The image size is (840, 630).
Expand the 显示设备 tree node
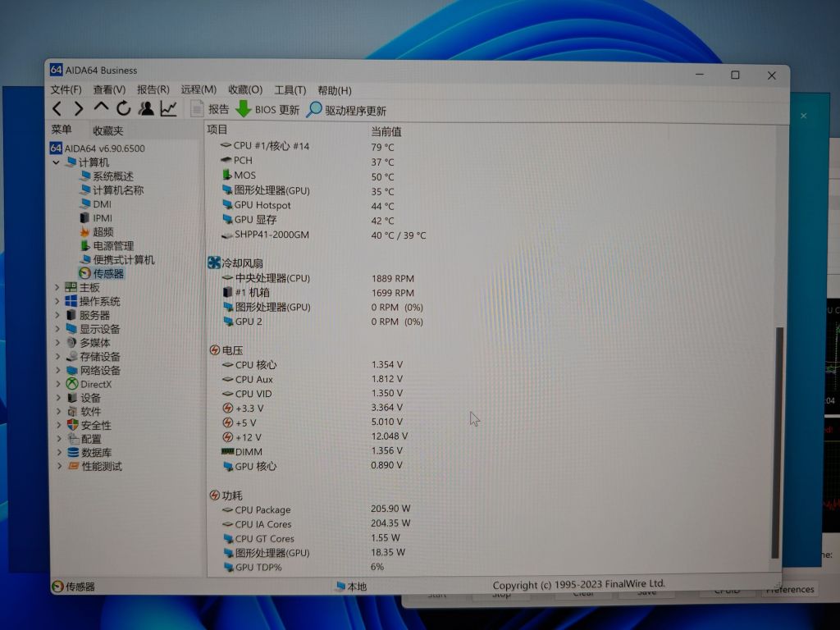pyautogui.click(x=57, y=329)
